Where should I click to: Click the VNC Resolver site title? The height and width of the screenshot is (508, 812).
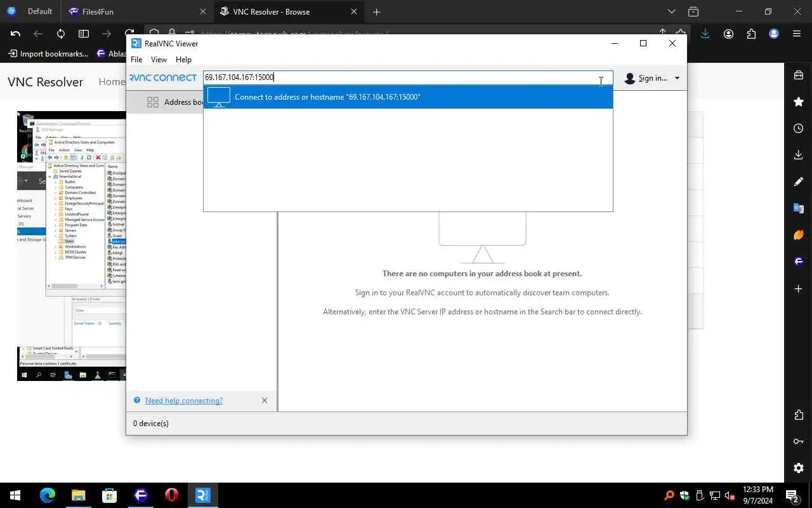click(46, 82)
